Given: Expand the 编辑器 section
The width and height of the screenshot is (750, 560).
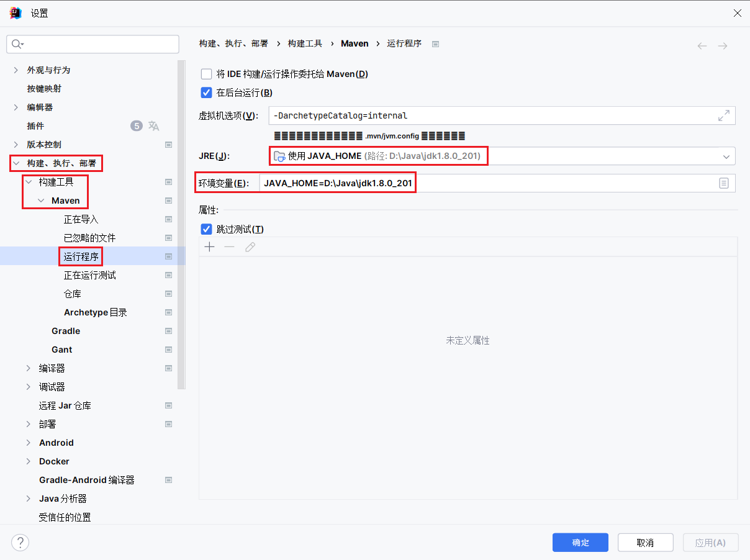Looking at the screenshot, I should point(16,107).
